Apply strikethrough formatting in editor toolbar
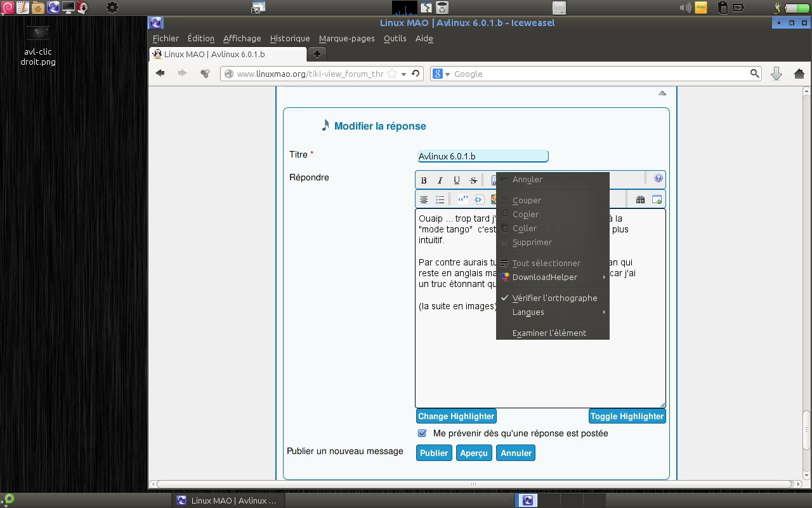The image size is (812, 508). tap(473, 180)
